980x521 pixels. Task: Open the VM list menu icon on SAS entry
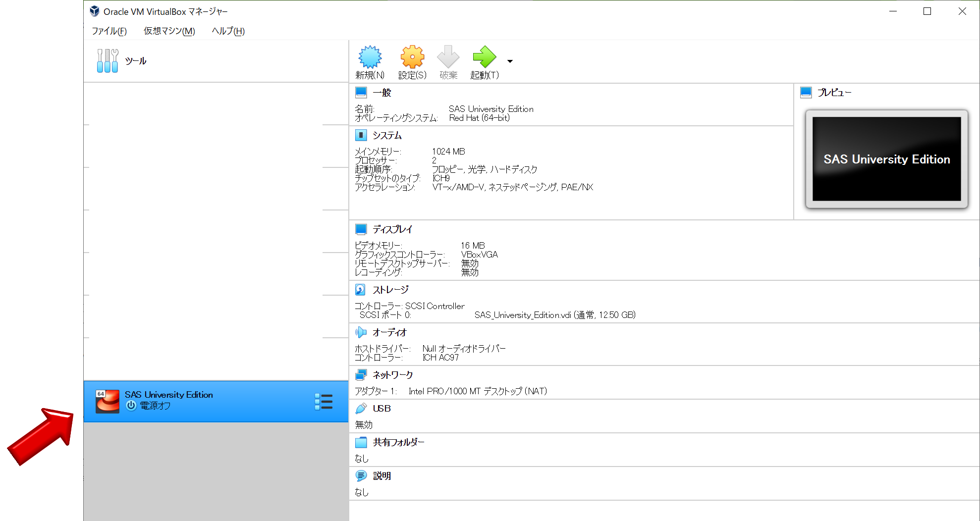324,402
